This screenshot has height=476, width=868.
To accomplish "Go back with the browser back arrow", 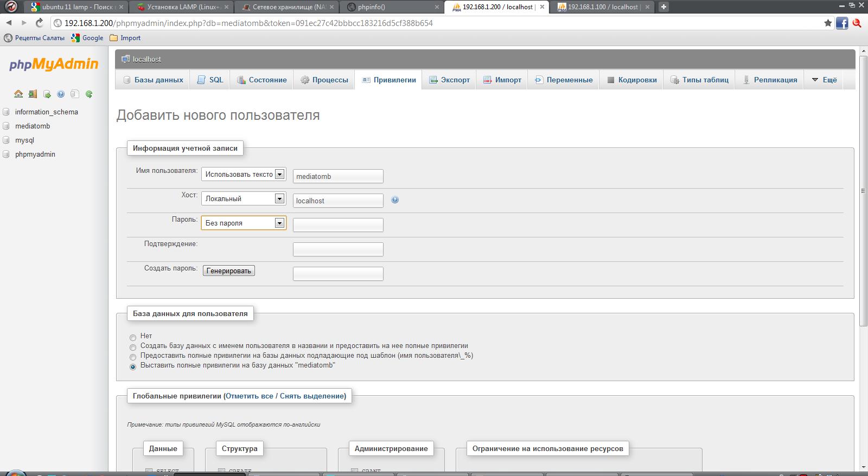I will tap(9, 23).
